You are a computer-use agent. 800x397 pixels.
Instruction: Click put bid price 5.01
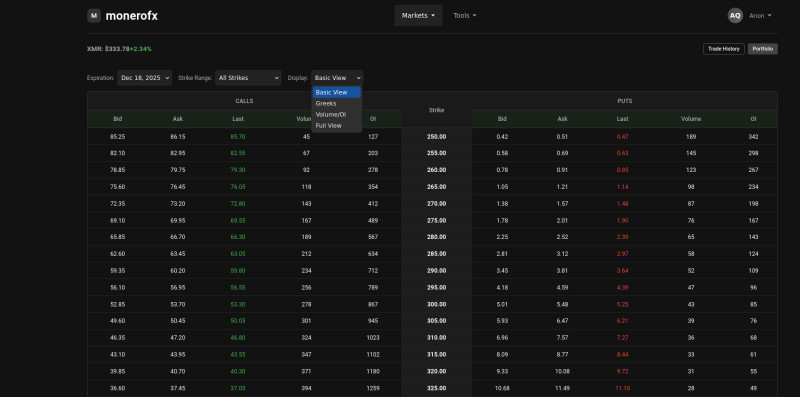coord(502,304)
